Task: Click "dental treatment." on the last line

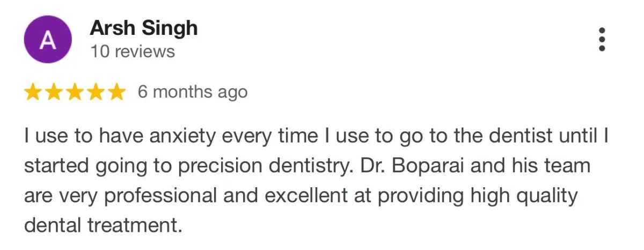Action: pyautogui.click(x=100, y=226)
